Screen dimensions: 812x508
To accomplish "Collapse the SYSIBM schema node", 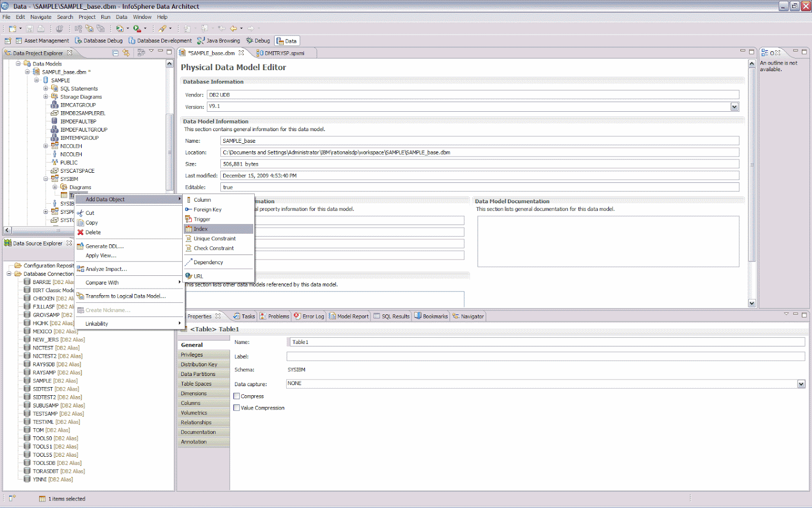I will 46,179.
